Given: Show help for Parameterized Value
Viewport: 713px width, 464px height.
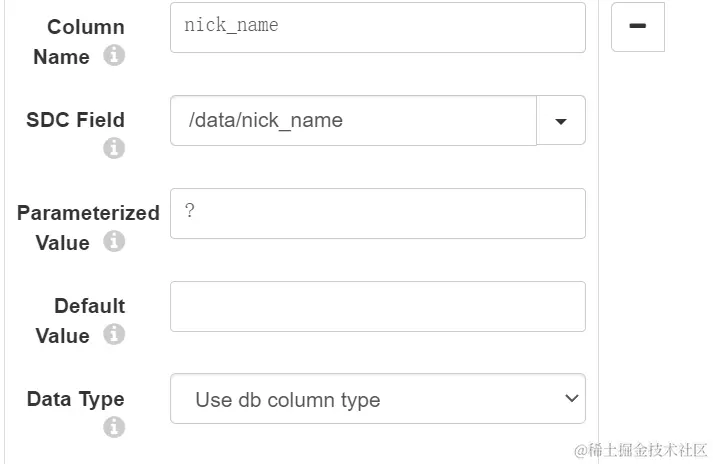Looking at the screenshot, I should pos(114,241).
